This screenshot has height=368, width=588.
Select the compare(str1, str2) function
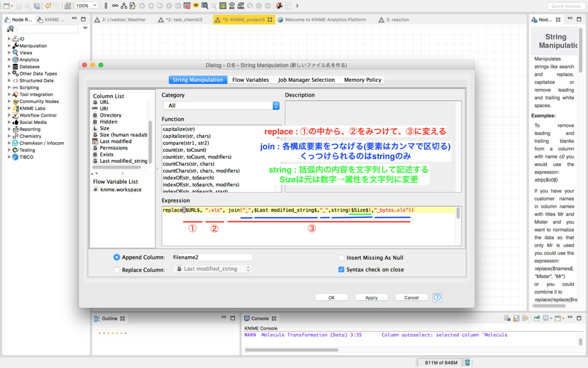pos(186,143)
